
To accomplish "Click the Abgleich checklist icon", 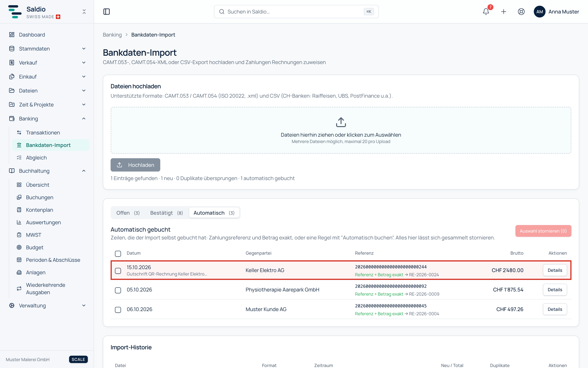I will [x=19, y=158].
